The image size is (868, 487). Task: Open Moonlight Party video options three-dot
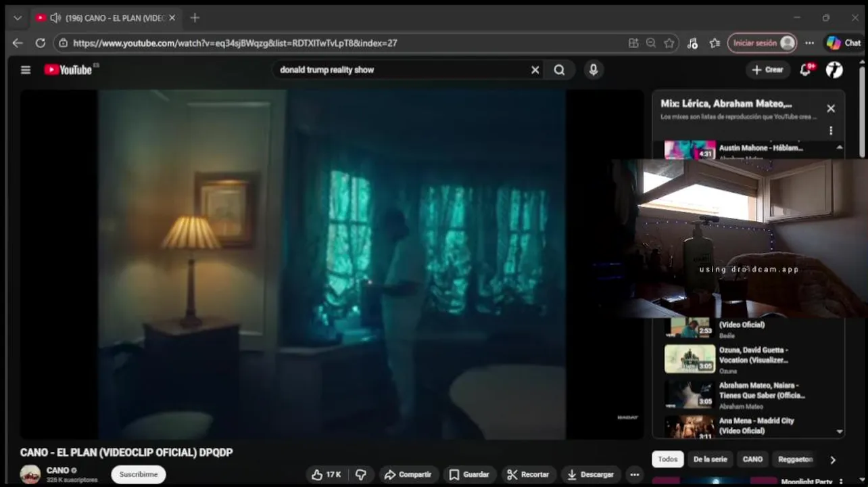click(x=841, y=482)
